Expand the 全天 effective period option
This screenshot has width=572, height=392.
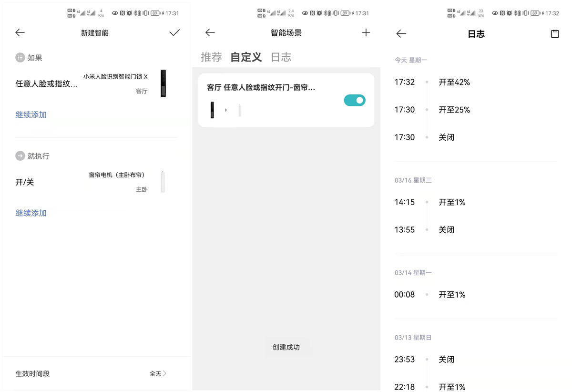coord(158,374)
